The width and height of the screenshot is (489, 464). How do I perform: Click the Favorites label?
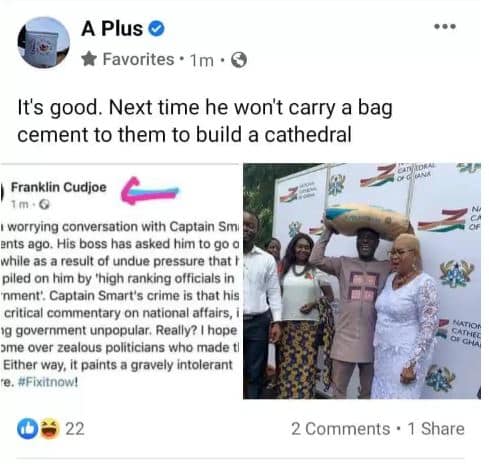click(138, 59)
